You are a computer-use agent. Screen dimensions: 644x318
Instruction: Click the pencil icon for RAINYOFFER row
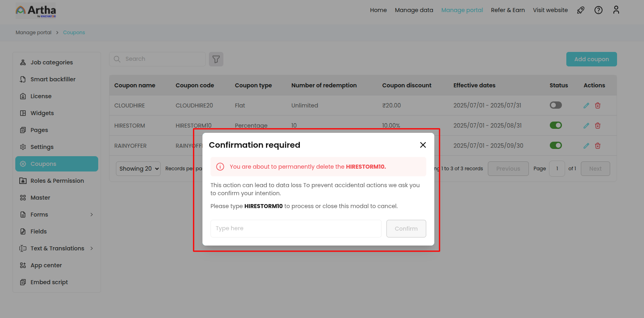pyautogui.click(x=586, y=146)
